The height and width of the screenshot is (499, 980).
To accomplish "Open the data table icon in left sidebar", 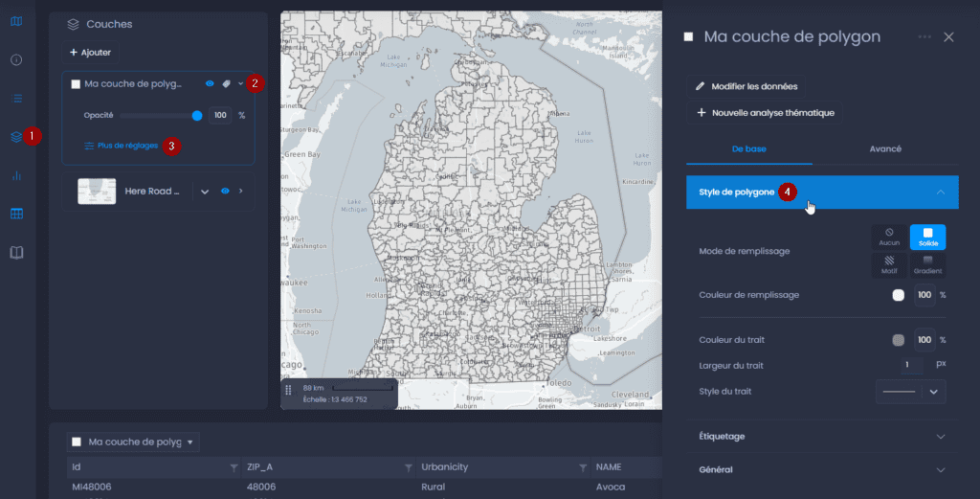I will 17,214.
